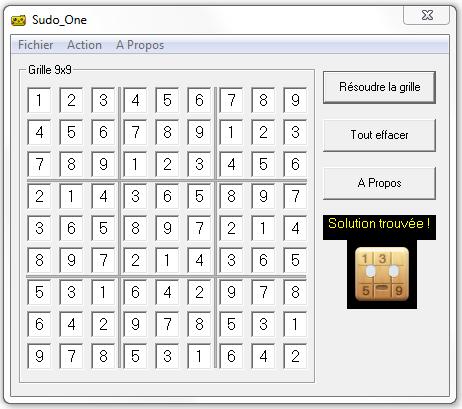Image resolution: width=462 pixels, height=409 pixels.
Task: Select the bottom-right grid cell containing 2
Action: click(x=295, y=356)
